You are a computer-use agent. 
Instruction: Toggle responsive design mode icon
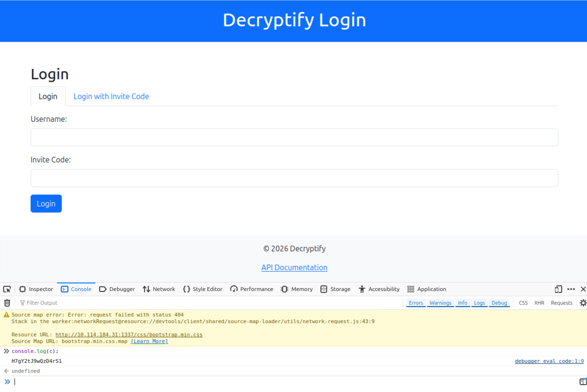tap(558, 289)
